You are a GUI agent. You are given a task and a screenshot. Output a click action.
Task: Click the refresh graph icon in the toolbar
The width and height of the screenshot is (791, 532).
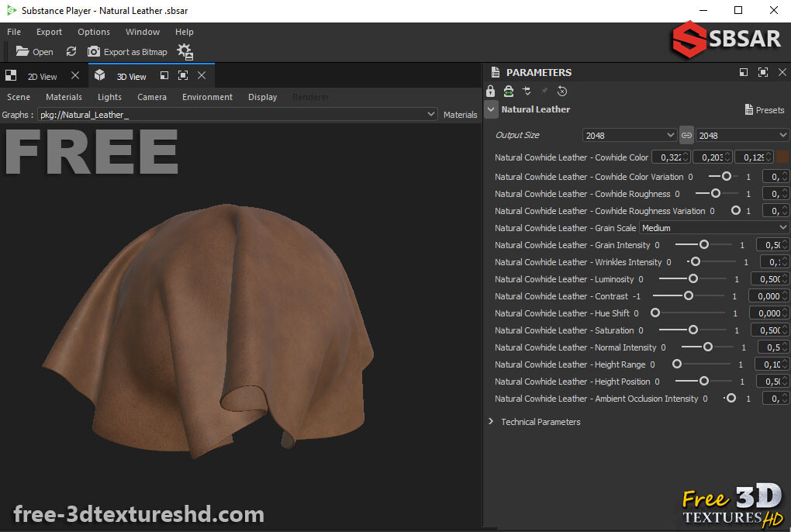pos(71,51)
